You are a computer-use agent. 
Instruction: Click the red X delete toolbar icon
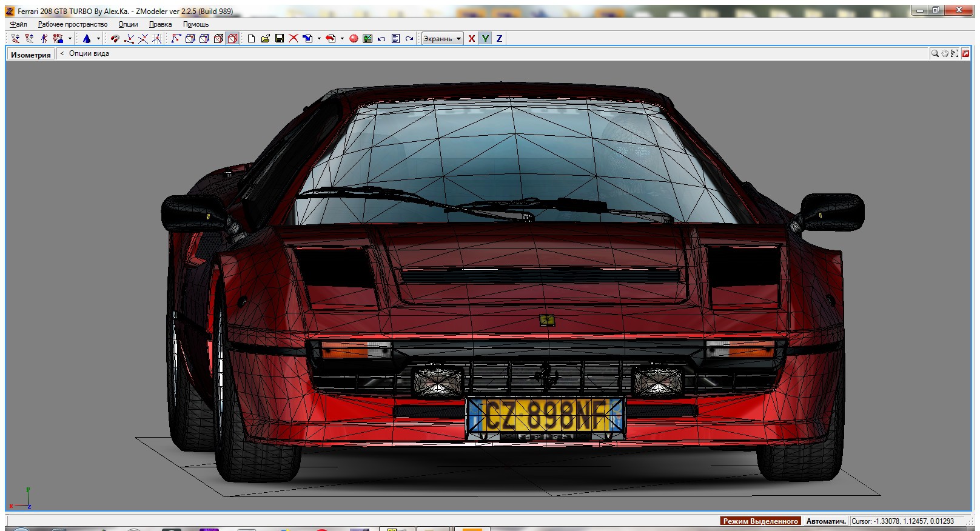293,38
